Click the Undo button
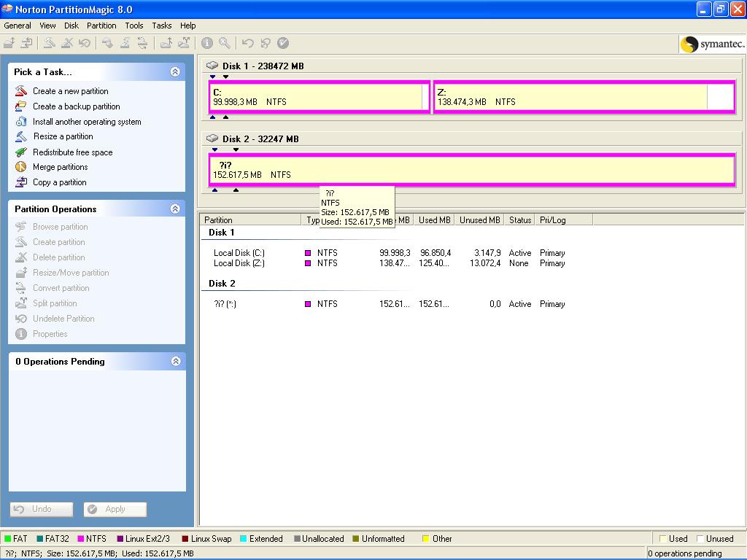The height and width of the screenshot is (560, 747). click(x=42, y=509)
